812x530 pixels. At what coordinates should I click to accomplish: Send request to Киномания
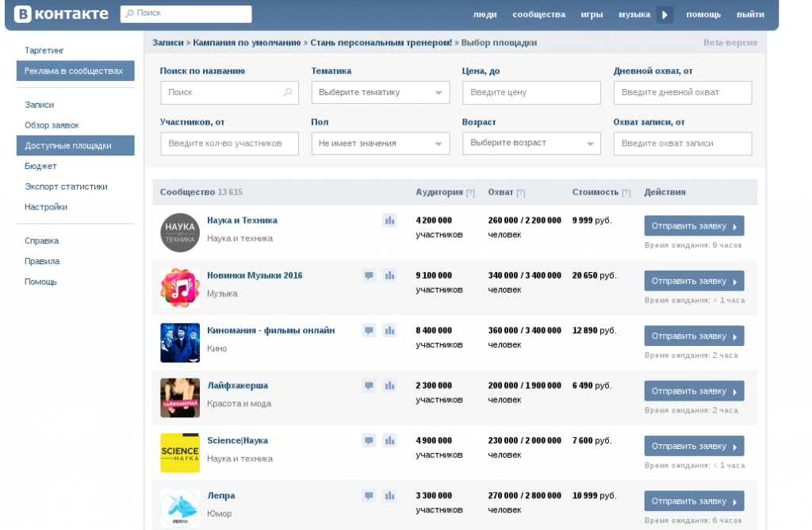point(694,336)
